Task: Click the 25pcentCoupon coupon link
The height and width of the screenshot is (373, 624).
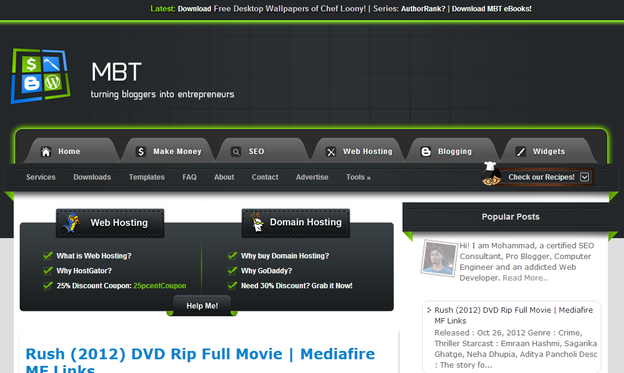Action: tap(160, 286)
